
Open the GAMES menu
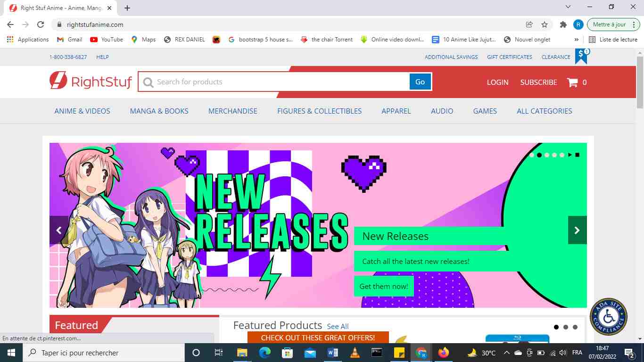pos(485,111)
